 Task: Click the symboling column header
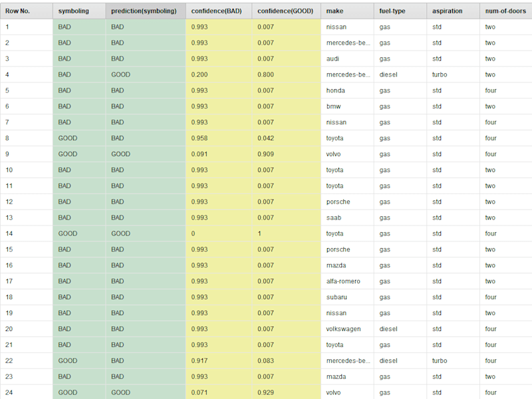coord(79,11)
